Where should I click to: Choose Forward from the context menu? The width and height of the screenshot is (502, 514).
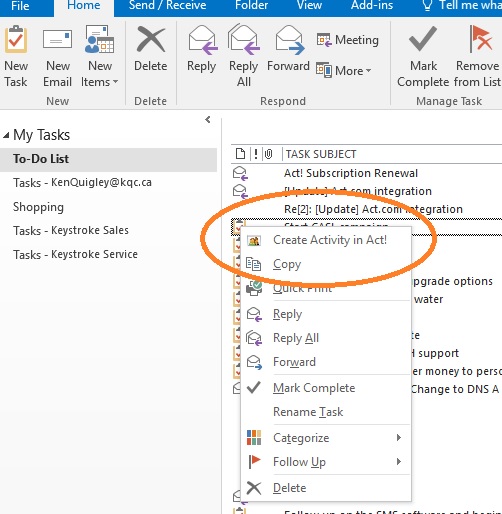pyautogui.click(x=326, y=362)
